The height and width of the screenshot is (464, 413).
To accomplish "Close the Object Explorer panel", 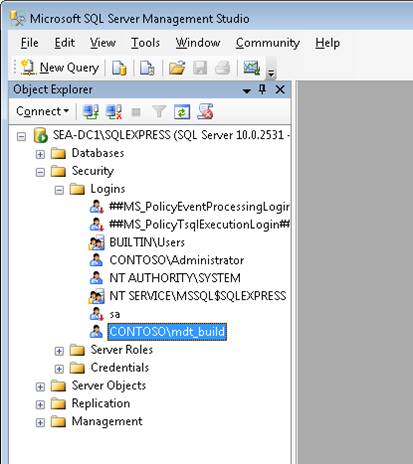I will (x=280, y=89).
